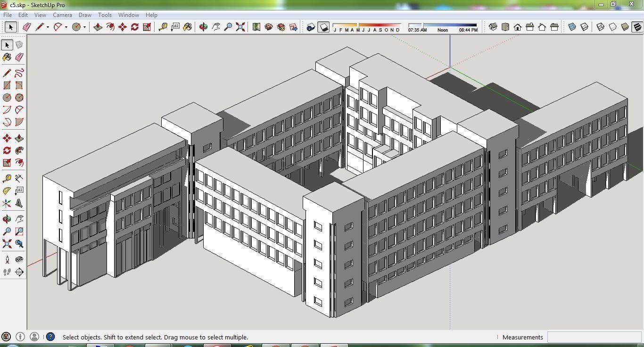The height and width of the screenshot is (347, 644).
Task: Expand the Line tool dropdown arrow
Action: coord(48,27)
